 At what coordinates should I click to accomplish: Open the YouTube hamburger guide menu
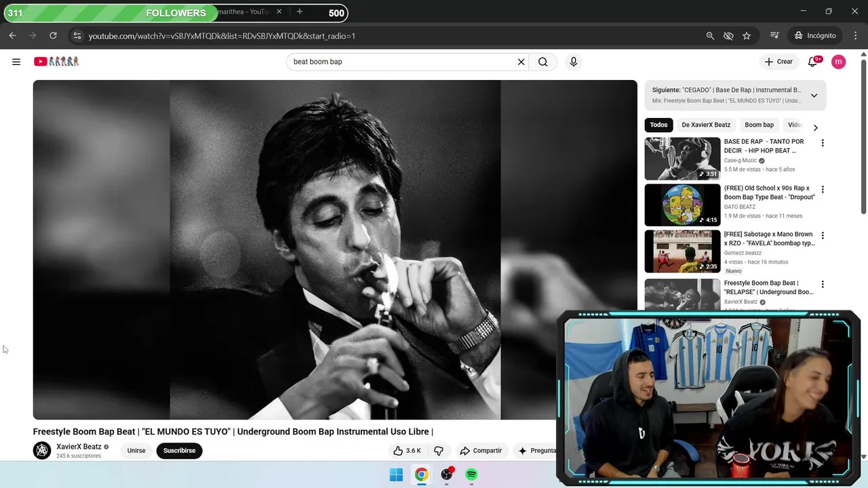(16, 62)
